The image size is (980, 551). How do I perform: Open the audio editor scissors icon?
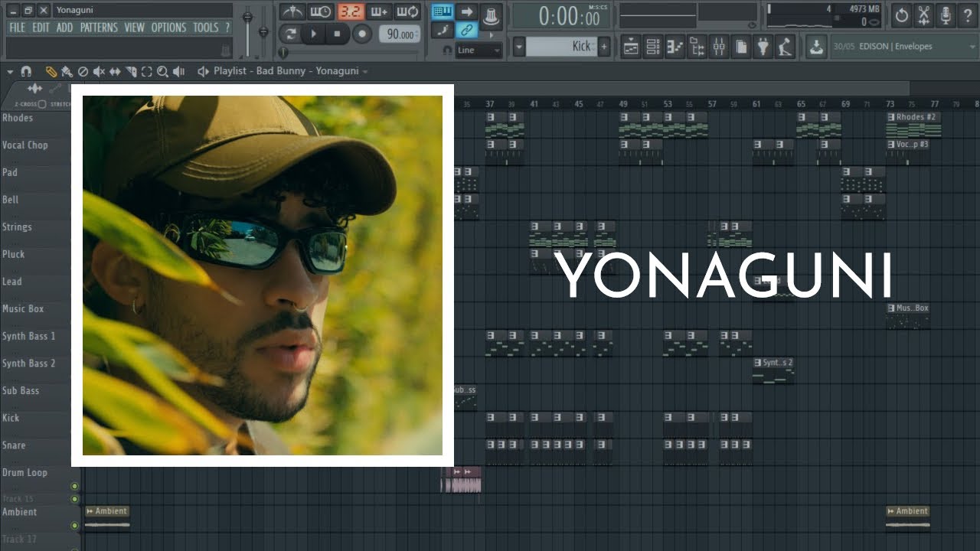click(924, 15)
